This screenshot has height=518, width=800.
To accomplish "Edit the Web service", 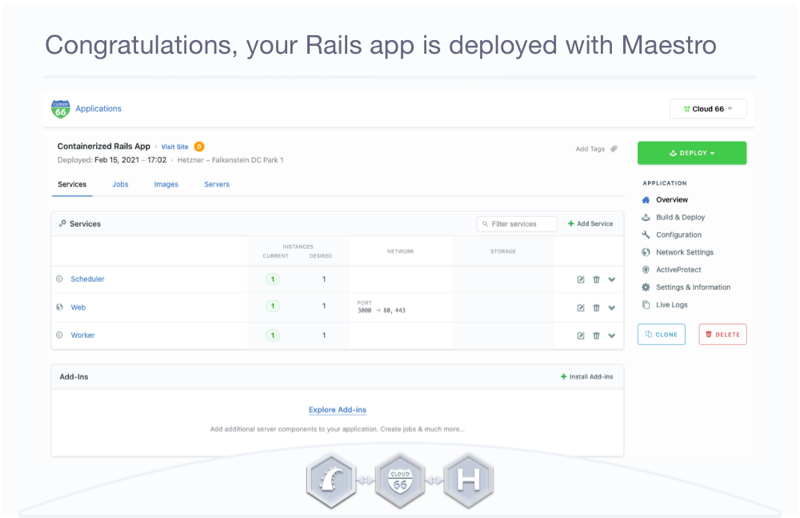I will pyautogui.click(x=581, y=308).
